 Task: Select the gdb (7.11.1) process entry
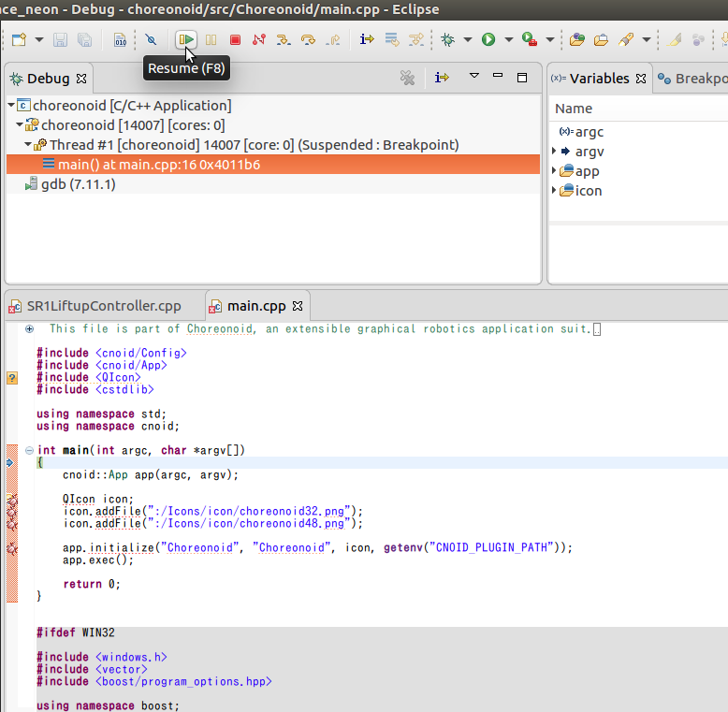click(78, 184)
